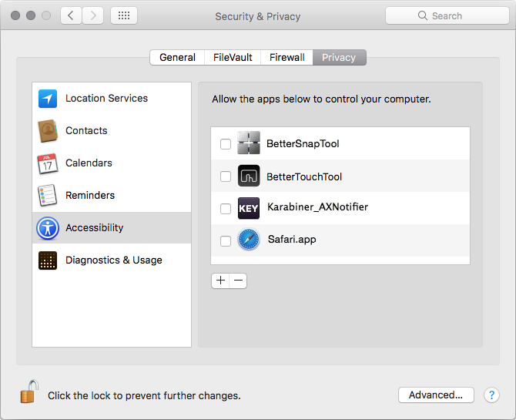Add an app with the plus button
The image size is (516, 420).
(x=220, y=281)
